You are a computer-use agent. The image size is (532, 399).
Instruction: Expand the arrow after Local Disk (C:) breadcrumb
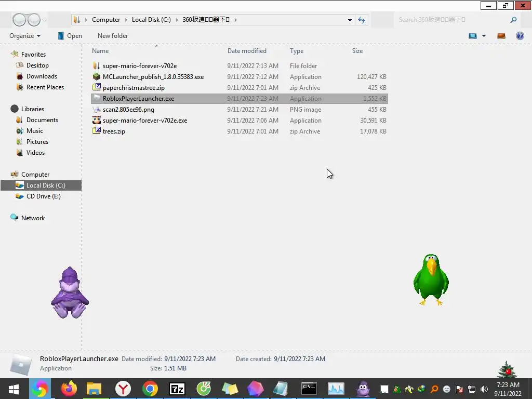[x=177, y=20]
